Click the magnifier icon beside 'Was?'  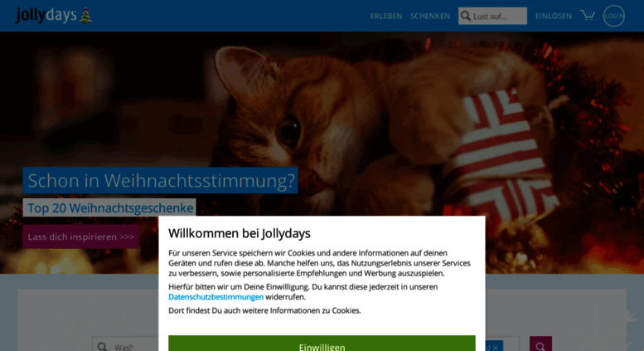(x=102, y=347)
